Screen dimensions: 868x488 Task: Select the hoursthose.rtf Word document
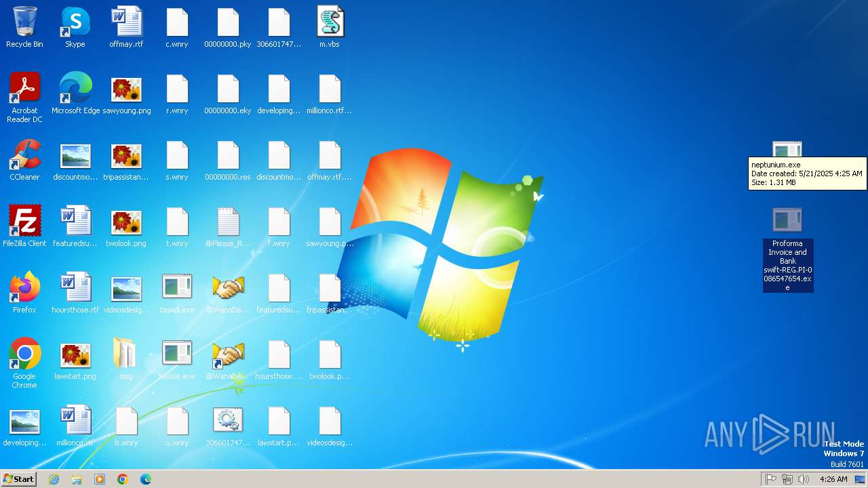click(75, 293)
